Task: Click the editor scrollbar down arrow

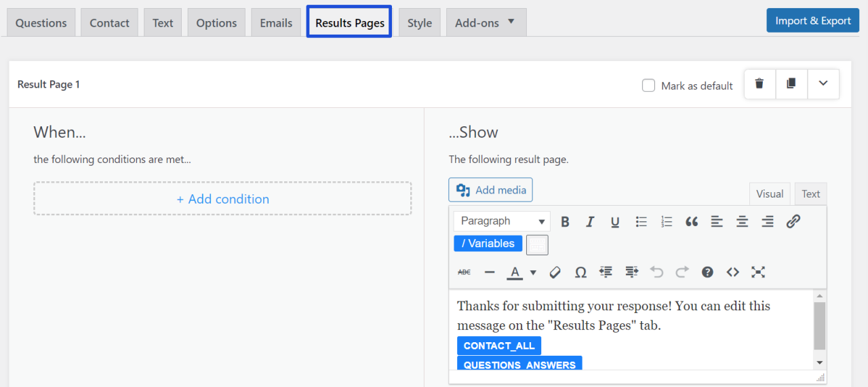Action: click(x=820, y=363)
